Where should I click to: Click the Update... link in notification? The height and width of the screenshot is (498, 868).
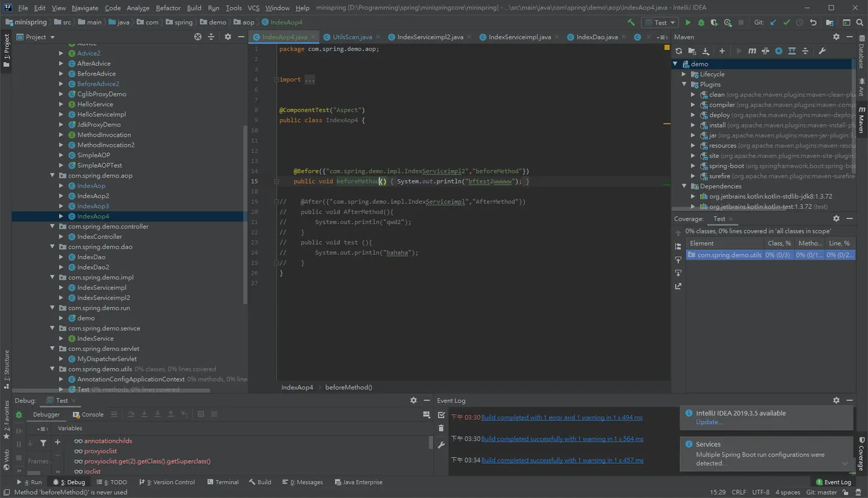pos(709,422)
